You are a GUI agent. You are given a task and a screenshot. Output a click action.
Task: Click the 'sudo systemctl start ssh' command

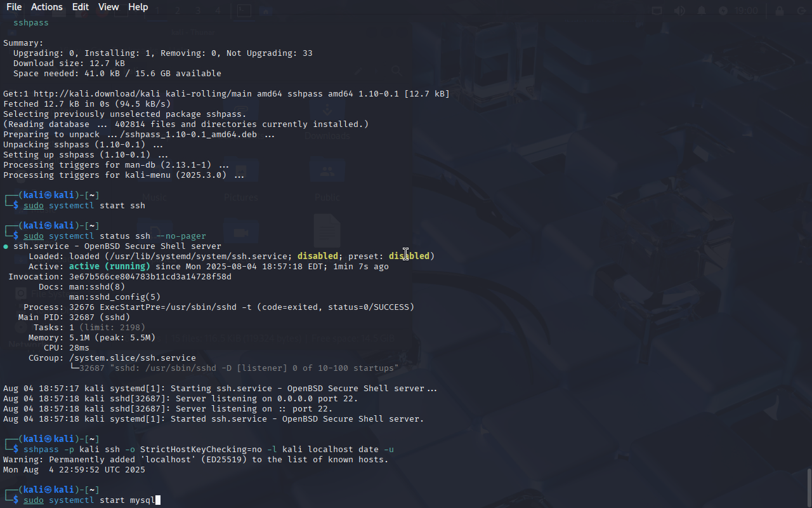click(84, 206)
